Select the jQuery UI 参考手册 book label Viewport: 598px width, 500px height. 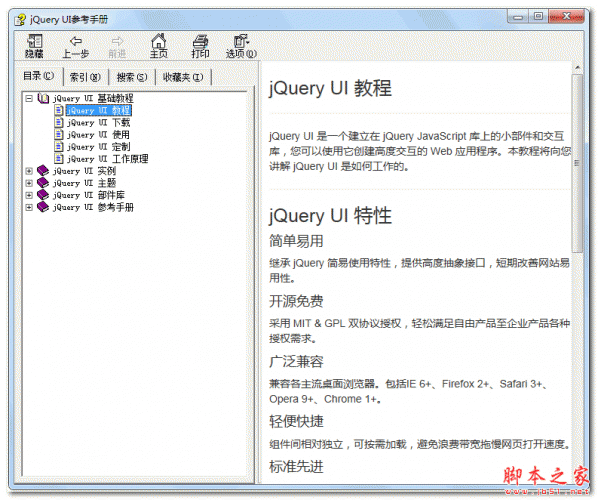click(x=93, y=207)
